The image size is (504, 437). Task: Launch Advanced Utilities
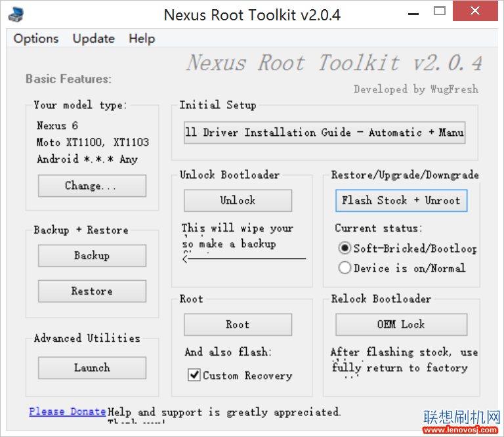pos(93,367)
